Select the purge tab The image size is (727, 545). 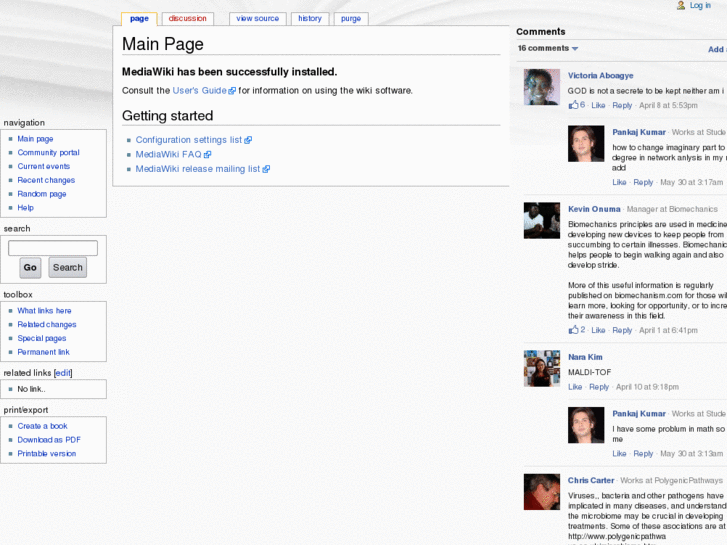coord(351,19)
